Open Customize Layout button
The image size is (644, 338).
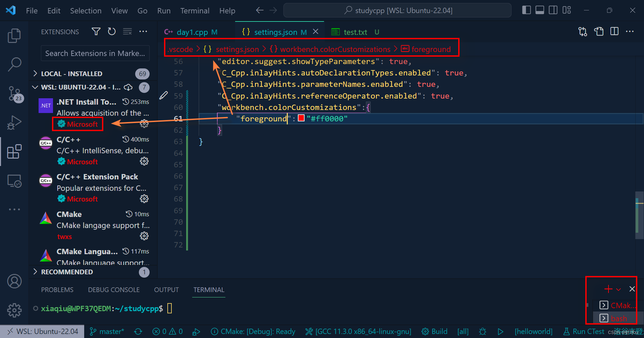pyautogui.click(x=567, y=10)
